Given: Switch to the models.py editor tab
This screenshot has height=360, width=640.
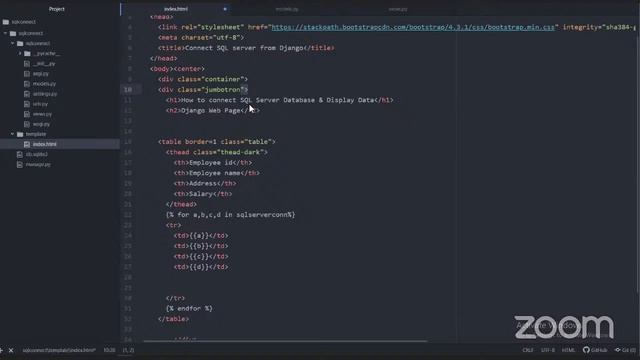Looking at the screenshot, I should click(287, 9).
